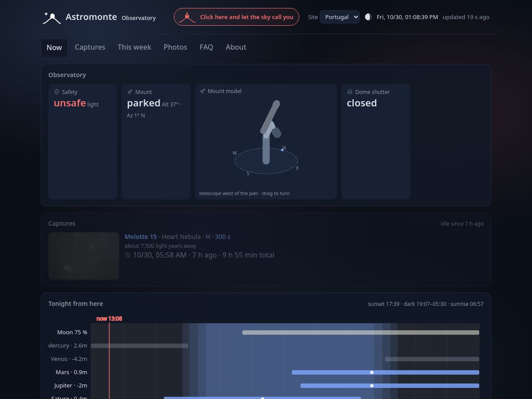The image size is (532, 399).
Task: Go to the Photos tab
Action: click(175, 47)
